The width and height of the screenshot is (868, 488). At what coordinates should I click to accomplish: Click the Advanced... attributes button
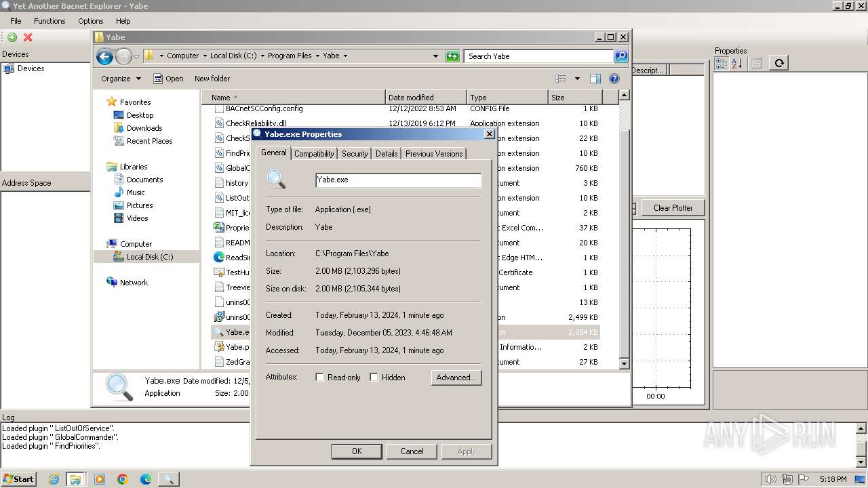456,378
